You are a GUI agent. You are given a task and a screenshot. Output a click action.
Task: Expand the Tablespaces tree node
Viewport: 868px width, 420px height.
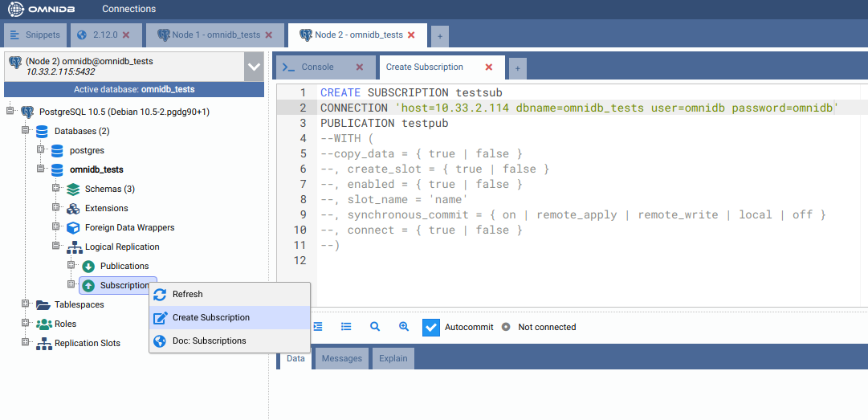[x=26, y=304]
